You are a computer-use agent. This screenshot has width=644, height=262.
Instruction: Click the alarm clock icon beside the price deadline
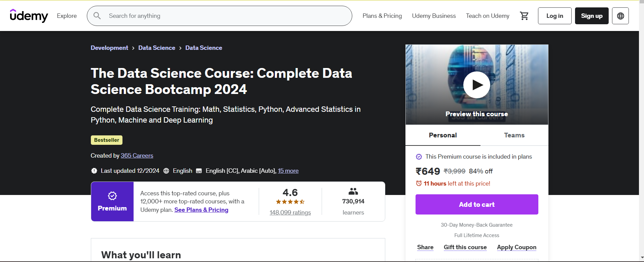(418, 183)
